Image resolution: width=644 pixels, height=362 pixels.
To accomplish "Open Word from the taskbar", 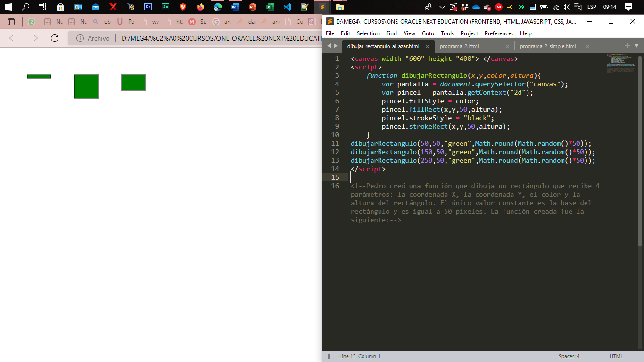I will click(235, 7).
